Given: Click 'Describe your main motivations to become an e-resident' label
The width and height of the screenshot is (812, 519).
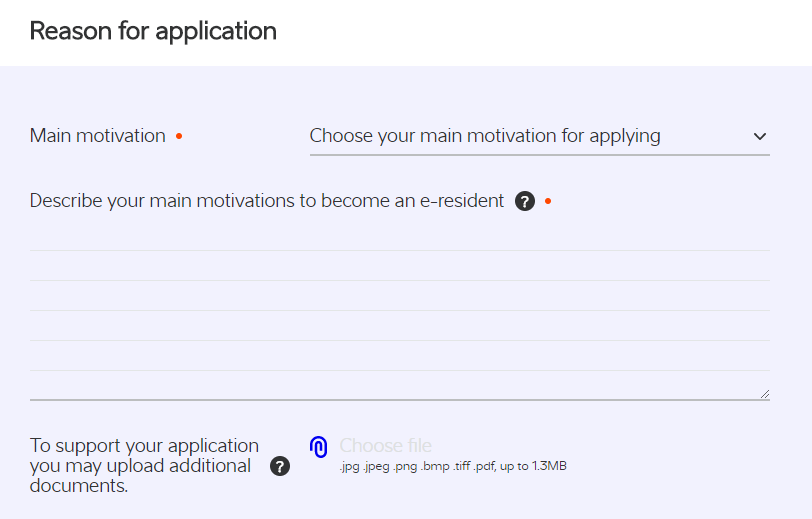Looking at the screenshot, I should coord(267,201).
